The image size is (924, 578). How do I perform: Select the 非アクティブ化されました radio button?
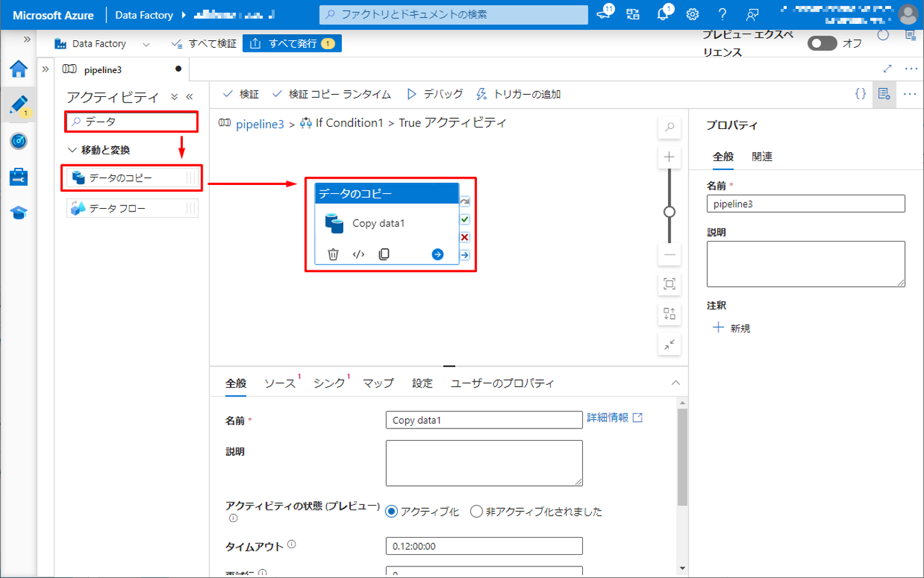pyautogui.click(x=476, y=511)
